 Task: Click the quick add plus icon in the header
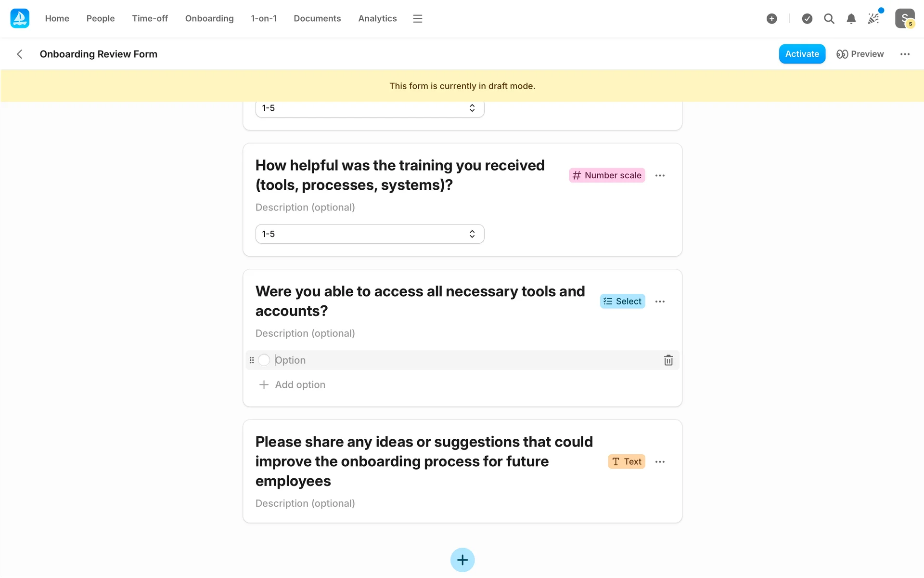click(771, 18)
